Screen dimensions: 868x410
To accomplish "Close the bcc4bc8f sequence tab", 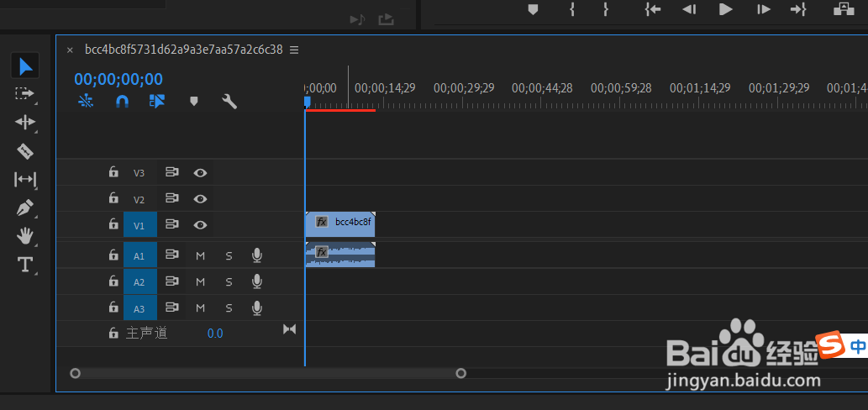I will (70, 50).
